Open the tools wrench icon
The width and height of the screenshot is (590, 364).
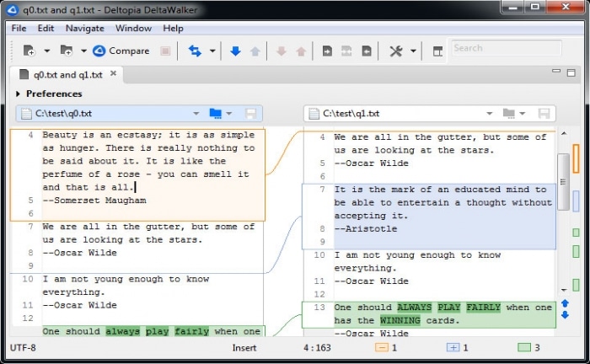coord(395,51)
